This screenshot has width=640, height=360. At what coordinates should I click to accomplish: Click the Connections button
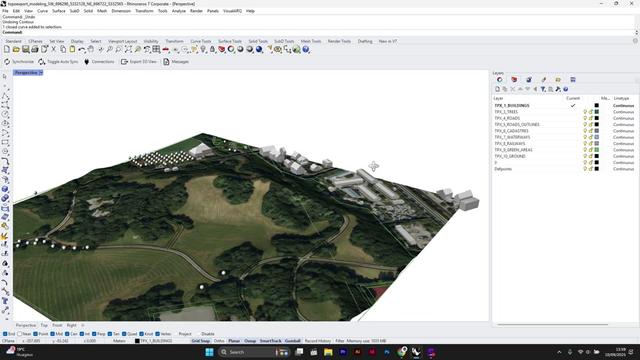click(99, 62)
